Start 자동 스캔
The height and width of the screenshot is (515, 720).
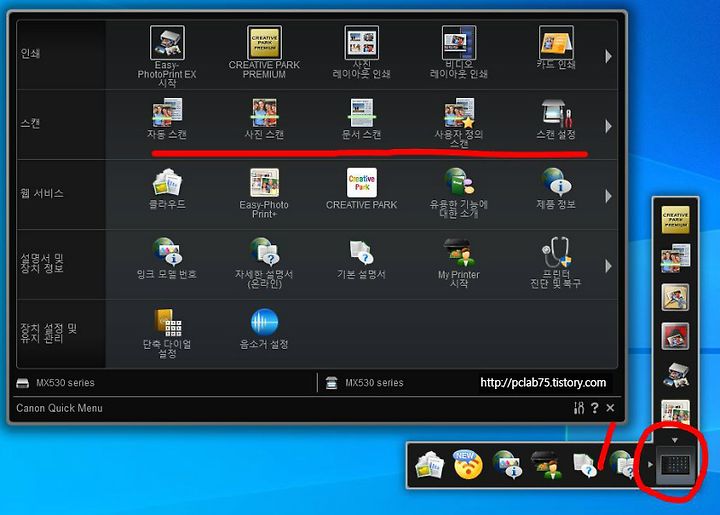(x=167, y=118)
